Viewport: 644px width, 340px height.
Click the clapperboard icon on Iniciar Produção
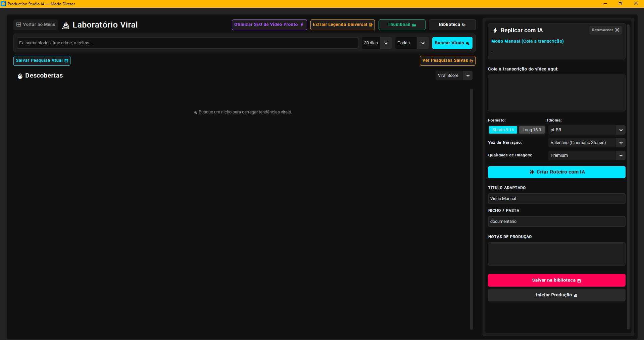click(x=576, y=295)
